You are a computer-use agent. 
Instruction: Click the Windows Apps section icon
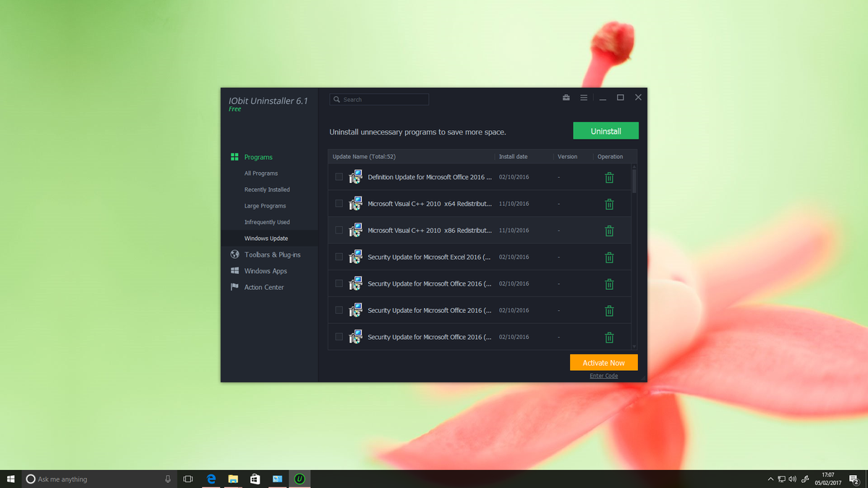point(234,270)
